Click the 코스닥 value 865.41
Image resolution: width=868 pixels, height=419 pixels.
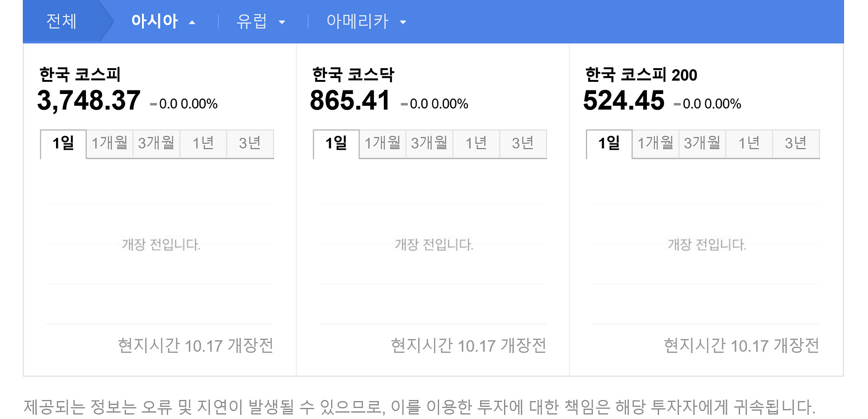click(x=349, y=100)
